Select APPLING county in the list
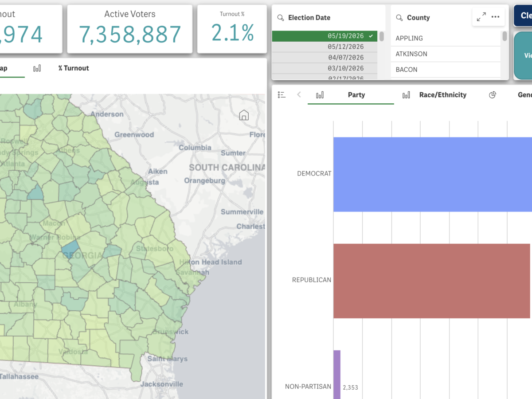Screen dimensions: 532x399 coord(446,38)
